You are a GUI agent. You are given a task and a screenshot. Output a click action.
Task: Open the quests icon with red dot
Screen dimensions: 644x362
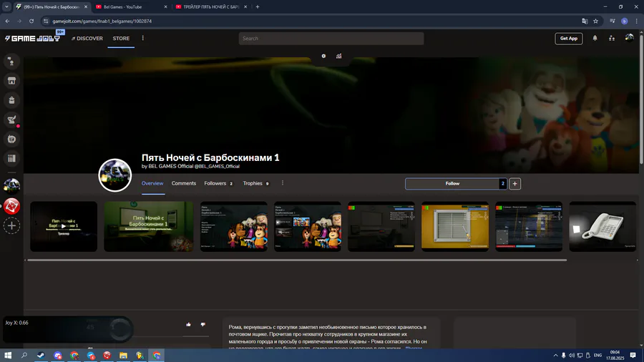tap(11, 119)
